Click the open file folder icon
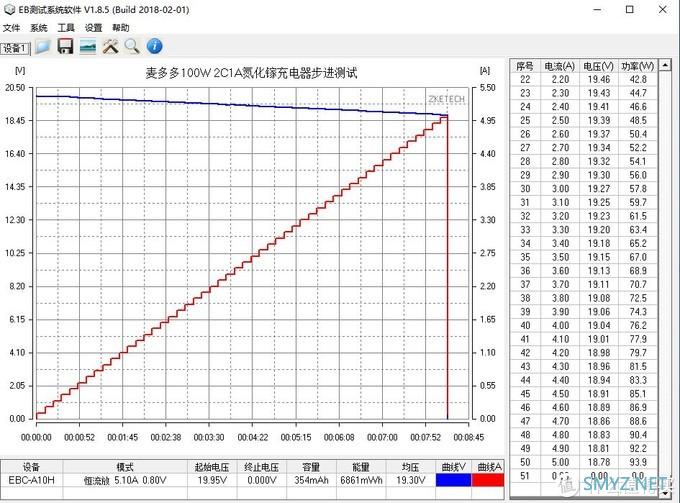680x503 pixels. click(x=42, y=46)
